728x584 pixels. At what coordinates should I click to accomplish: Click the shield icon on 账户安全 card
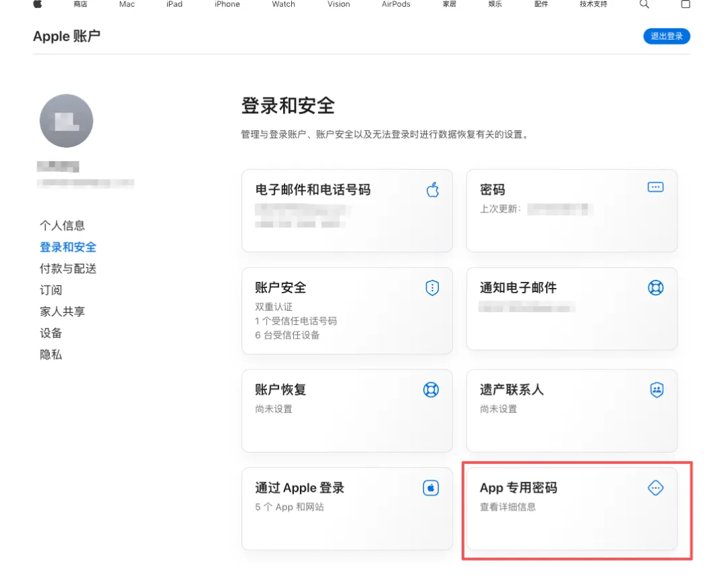pos(432,287)
